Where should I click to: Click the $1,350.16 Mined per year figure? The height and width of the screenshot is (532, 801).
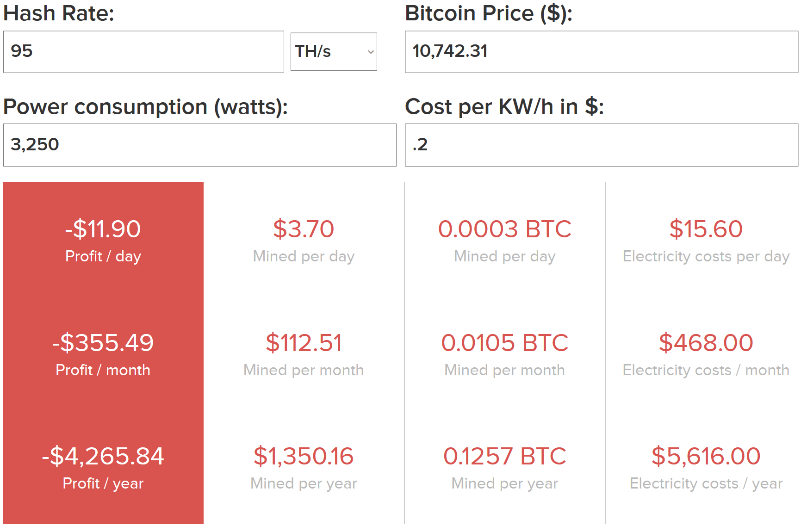[304, 456]
